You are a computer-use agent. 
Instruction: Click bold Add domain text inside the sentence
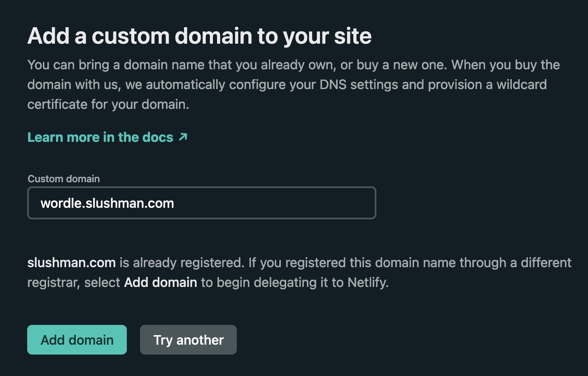coord(161,282)
